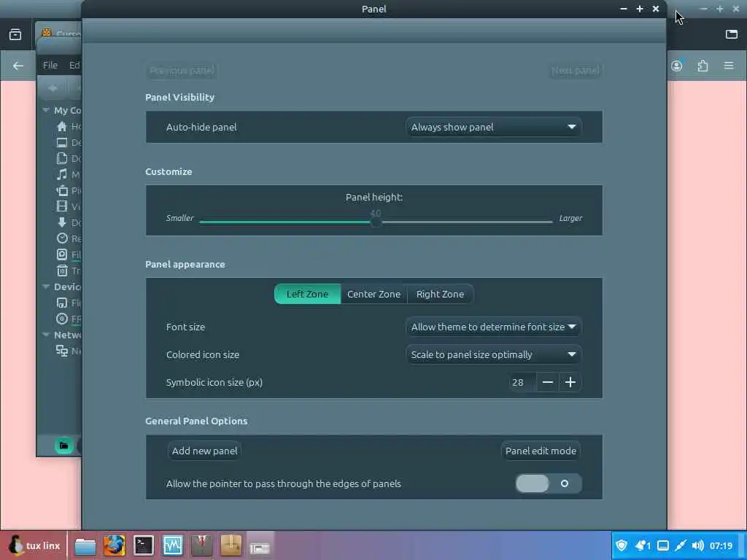This screenshot has width=747, height=560.
Task: Click the suit and tie taskbar icon
Action: (201, 545)
